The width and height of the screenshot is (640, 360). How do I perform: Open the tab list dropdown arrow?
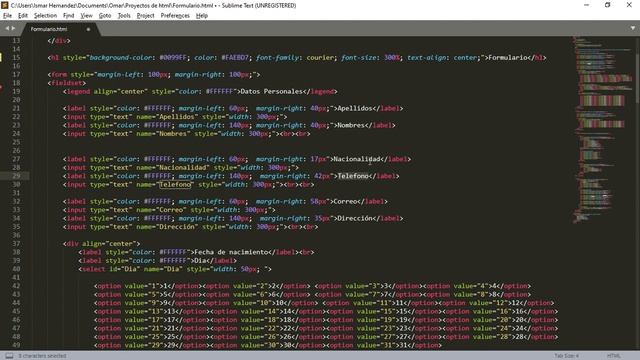633,28
